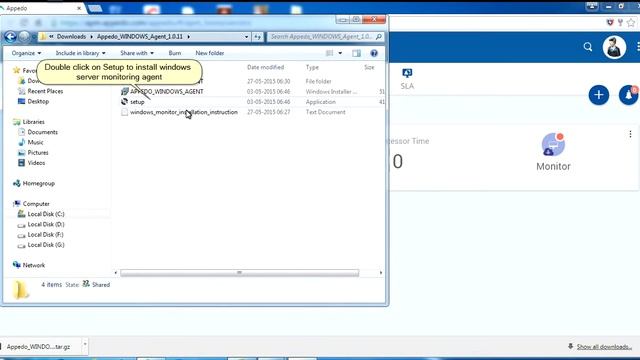Bookmark page with star icon
The width and height of the screenshot is (640, 360).
[631, 23]
